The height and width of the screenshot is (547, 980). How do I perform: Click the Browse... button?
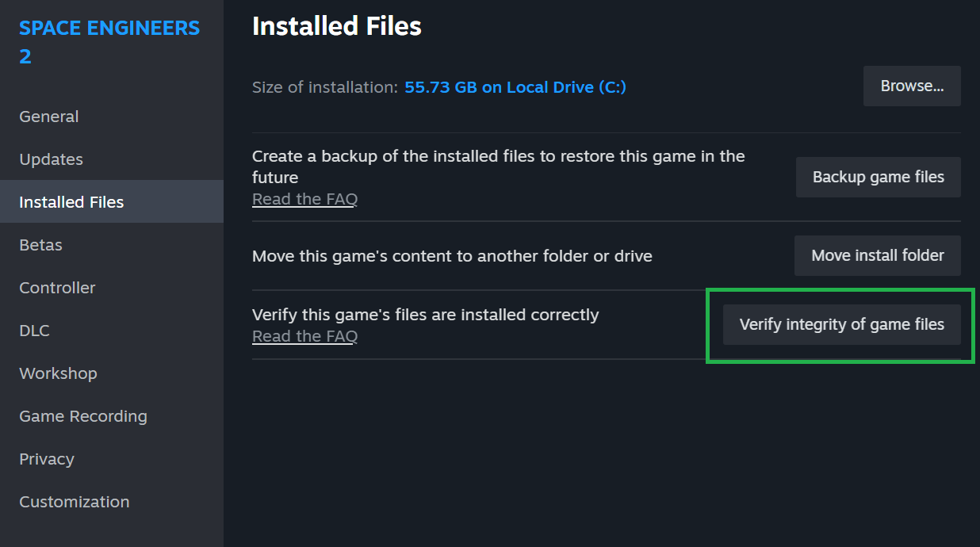(x=912, y=86)
